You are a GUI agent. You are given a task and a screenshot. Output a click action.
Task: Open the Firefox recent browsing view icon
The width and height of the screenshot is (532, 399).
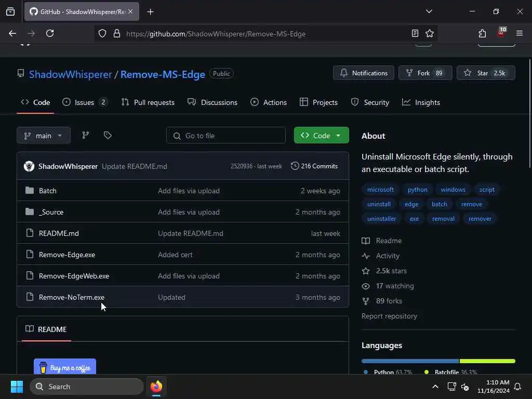click(10, 12)
